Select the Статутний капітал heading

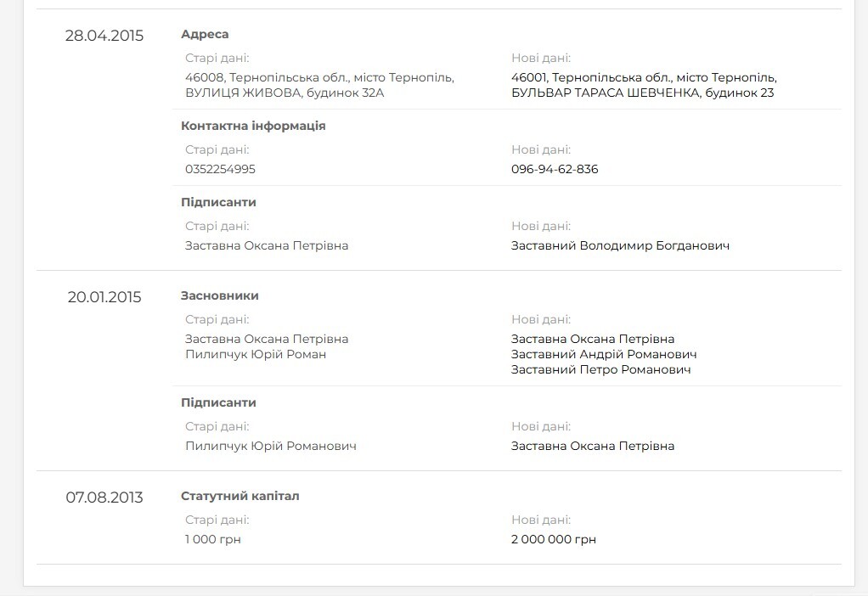tap(240, 496)
